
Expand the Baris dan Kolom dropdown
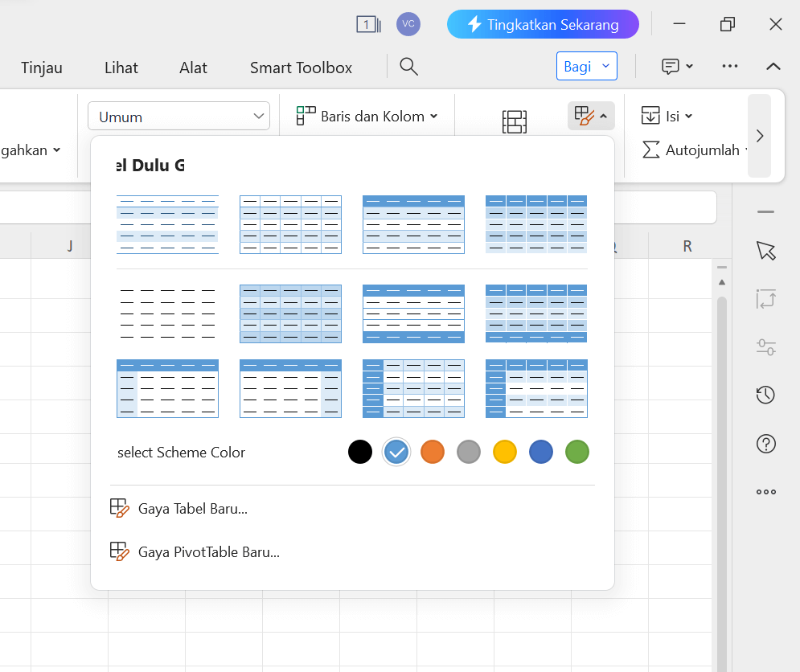[366, 116]
